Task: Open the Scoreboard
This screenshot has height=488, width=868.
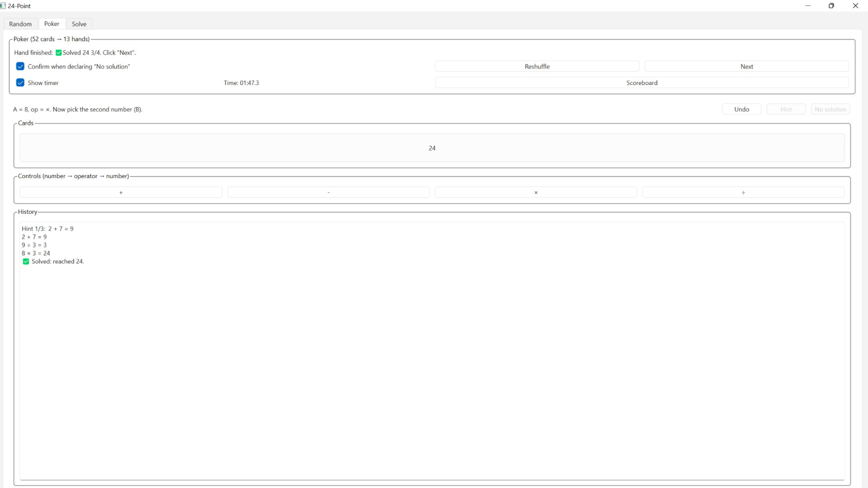Action: [642, 83]
